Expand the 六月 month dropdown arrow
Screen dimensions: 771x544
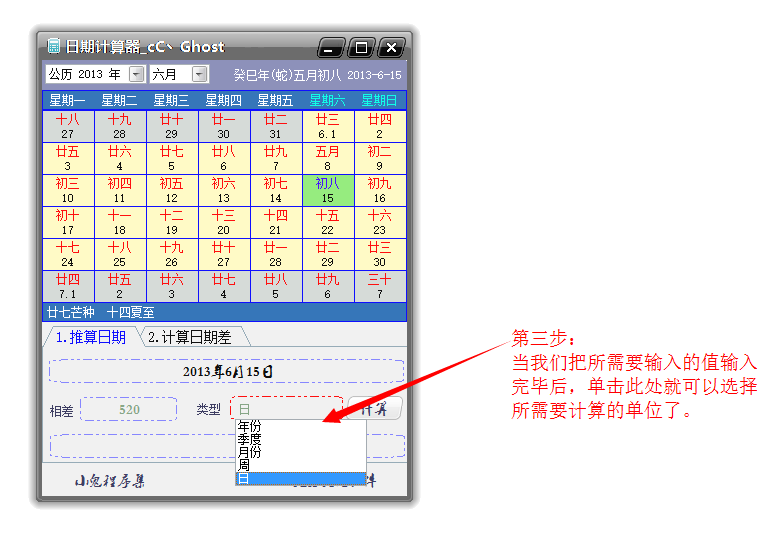point(199,74)
